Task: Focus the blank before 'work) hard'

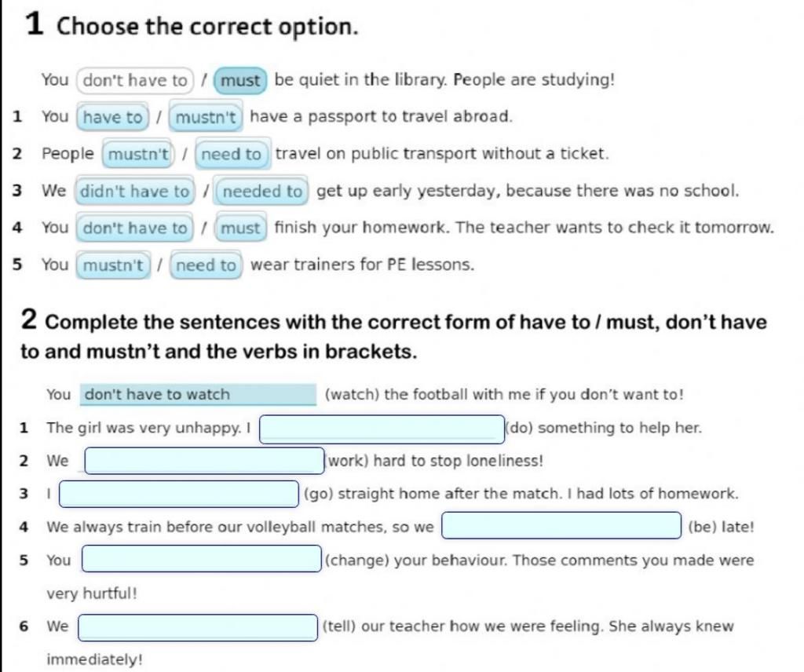Action: [205, 460]
